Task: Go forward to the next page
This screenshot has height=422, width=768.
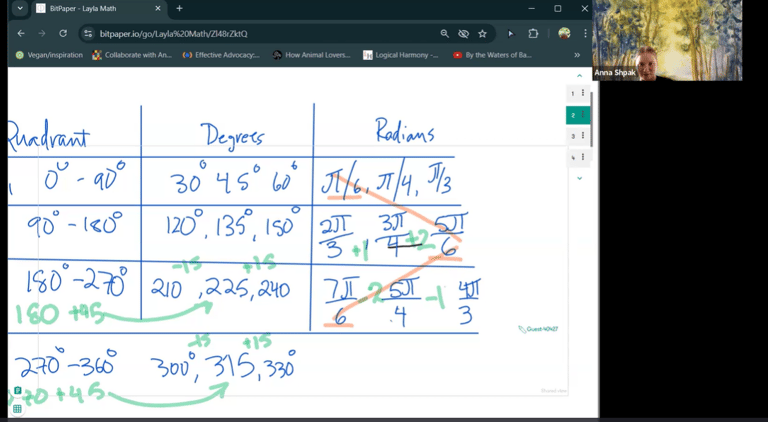Action: coord(42,33)
